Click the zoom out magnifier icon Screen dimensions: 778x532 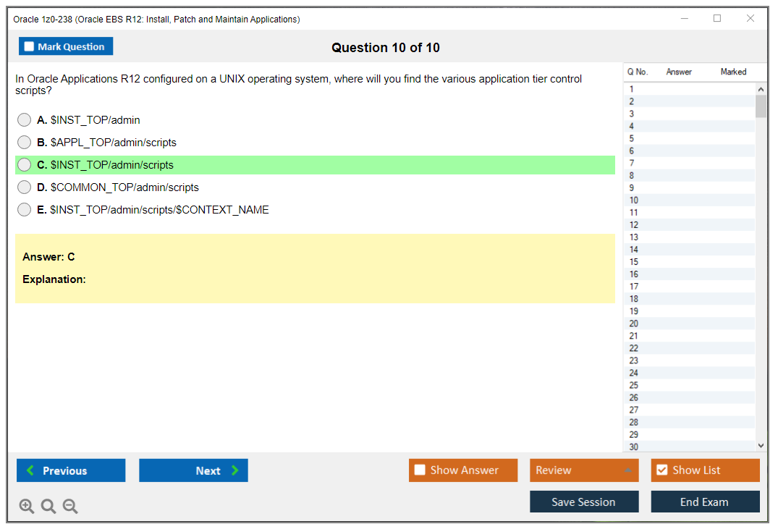[70, 507]
